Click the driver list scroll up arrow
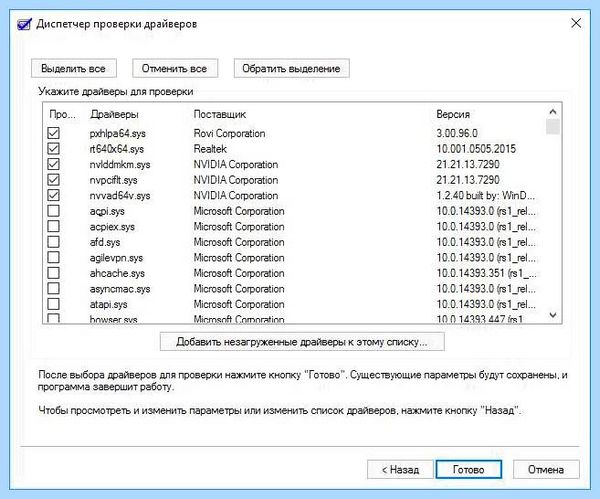The width and height of the screenshot is (600, 499). point(553,112)
